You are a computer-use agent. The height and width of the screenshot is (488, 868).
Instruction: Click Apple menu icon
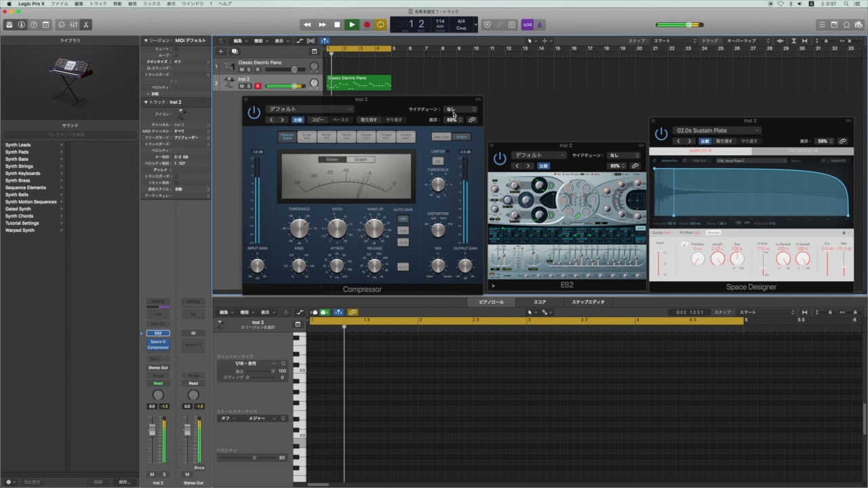point(9,3)
